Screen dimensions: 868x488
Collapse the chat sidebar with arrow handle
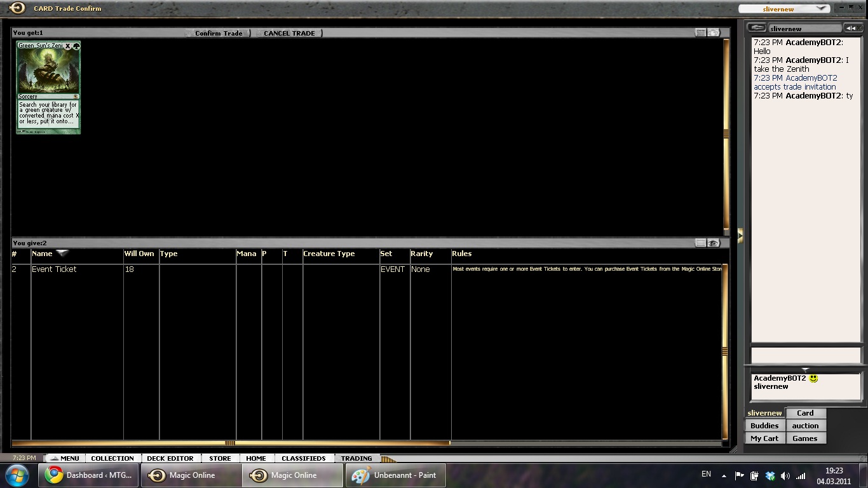point(740,236)
